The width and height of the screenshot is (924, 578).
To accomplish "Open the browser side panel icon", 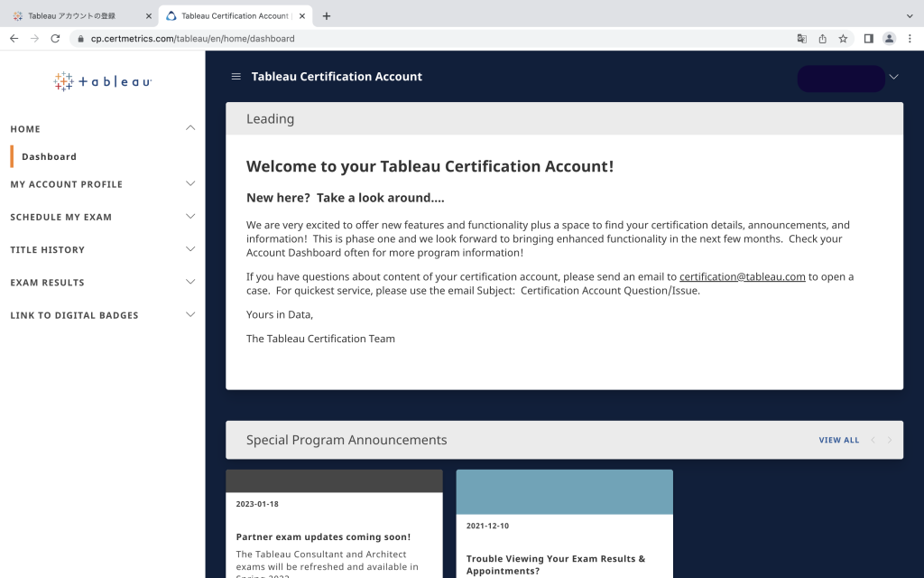I will [x=868, y=39].
